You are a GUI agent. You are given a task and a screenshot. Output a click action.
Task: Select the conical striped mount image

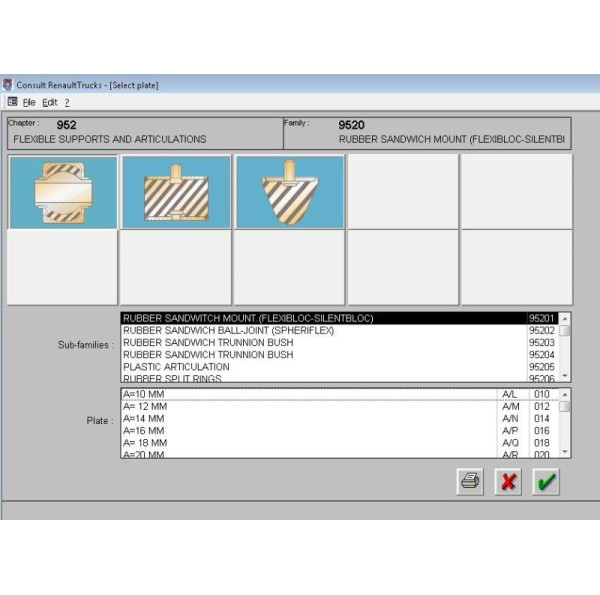coord(290,192)
